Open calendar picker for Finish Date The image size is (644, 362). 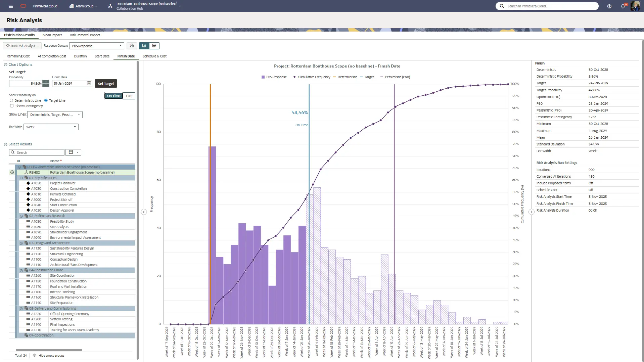tap(89, 83)
